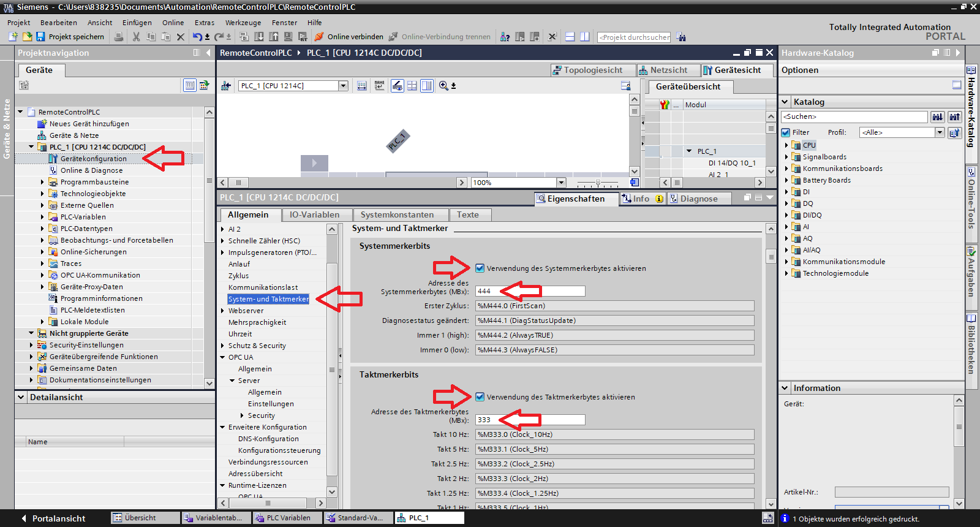Viewport: 980px width, 527px height.
Task: Click the Taktmerkerbyte address field 333
Action: click(530, 420)
